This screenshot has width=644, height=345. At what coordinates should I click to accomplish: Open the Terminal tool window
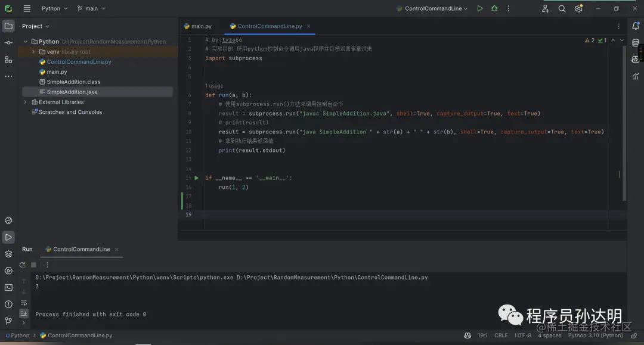click(8, 288)
